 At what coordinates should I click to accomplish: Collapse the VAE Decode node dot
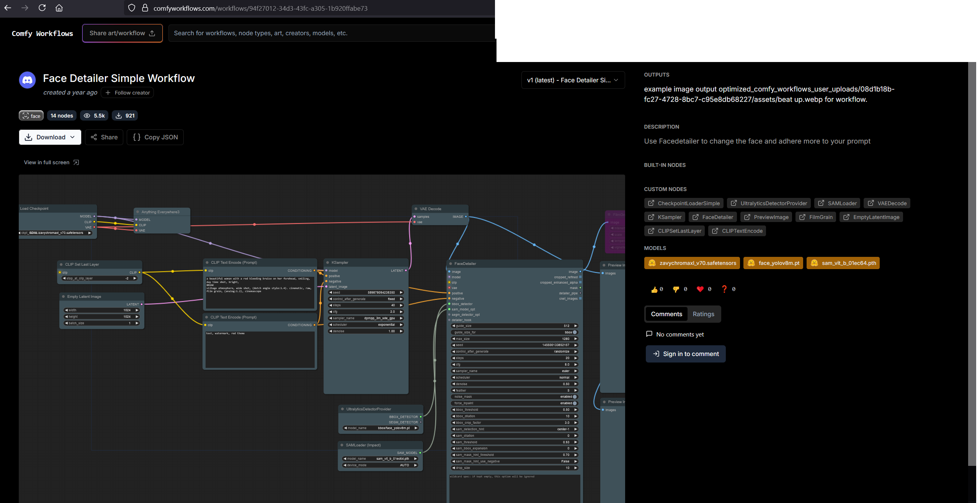tap(416, 209)
